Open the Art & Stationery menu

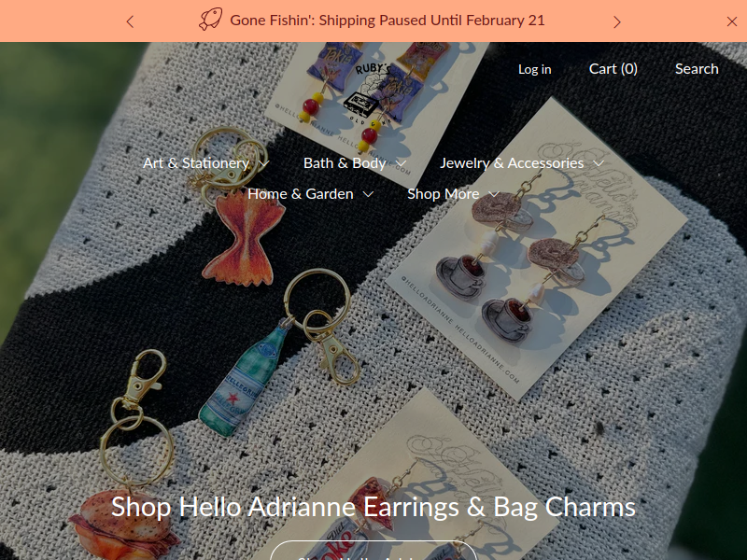click(196, 163)
